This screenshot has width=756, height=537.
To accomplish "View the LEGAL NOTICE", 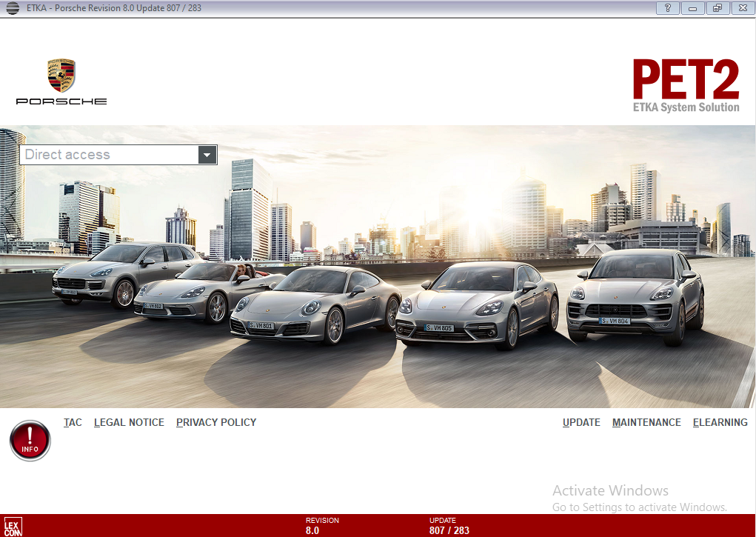I will (x=129, y=422).
